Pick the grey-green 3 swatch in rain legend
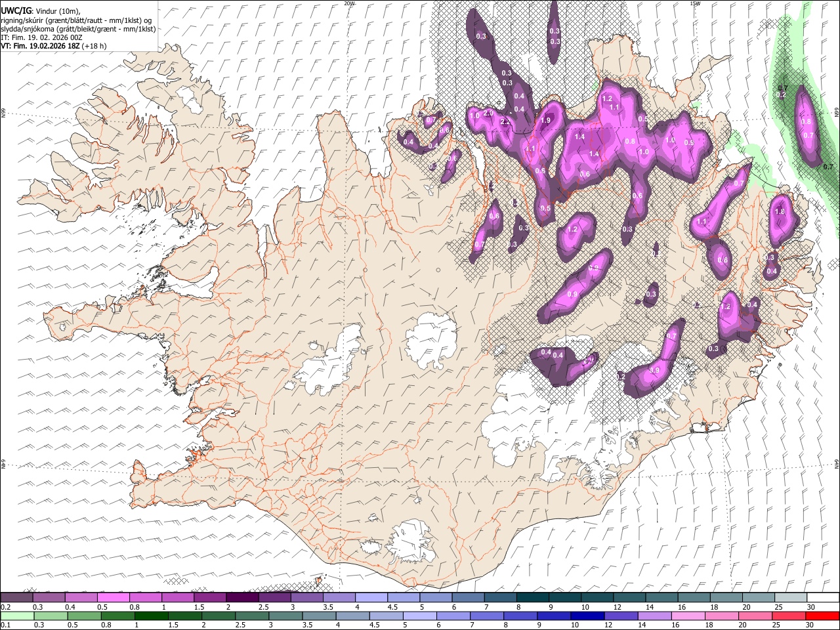This screenshot has height=630, width=840. click(x=285, y=616)
